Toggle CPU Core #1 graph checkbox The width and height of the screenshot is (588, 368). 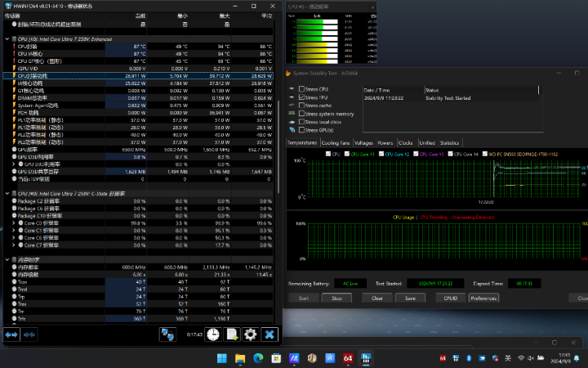pyautogui.click(x=347, y=154)
